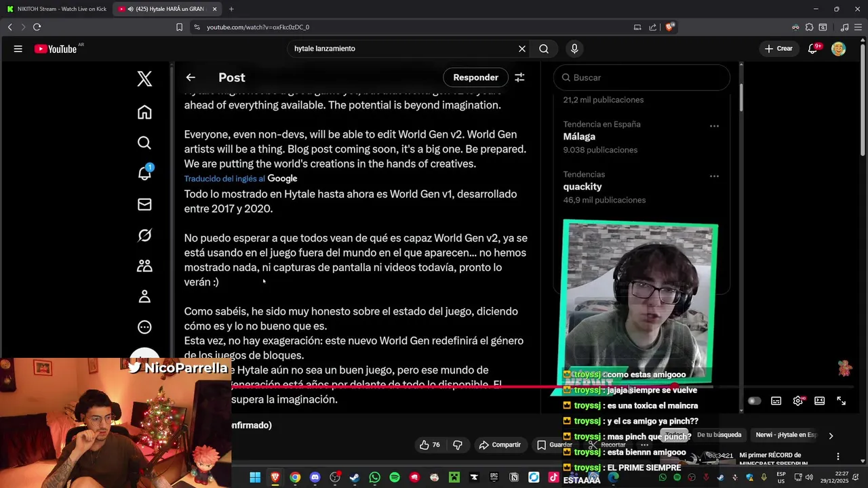Open the YouTube account avatar menu
The width and height of the screenshot is (868, 488).
(x=839, y=49)
